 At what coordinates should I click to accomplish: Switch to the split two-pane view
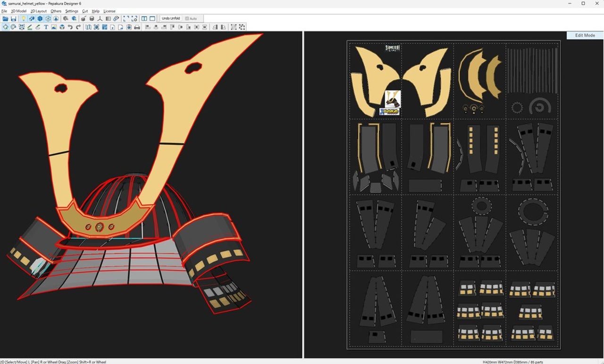click(144, 19)
